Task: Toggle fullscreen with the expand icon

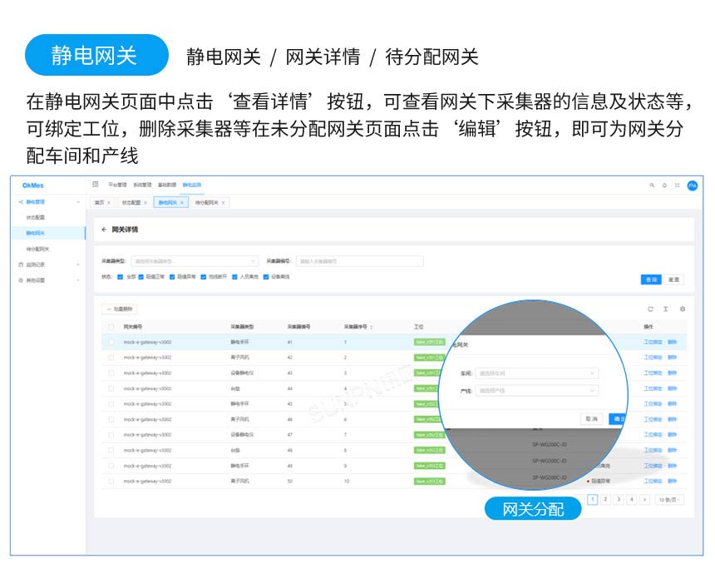Action: coord(678,186)
